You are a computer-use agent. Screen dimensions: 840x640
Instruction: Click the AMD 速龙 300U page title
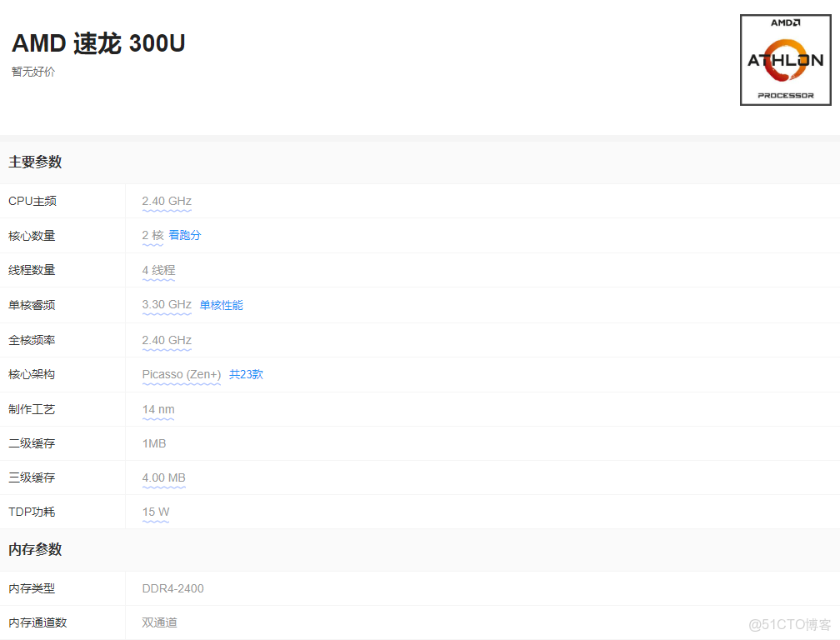(97, 42)
